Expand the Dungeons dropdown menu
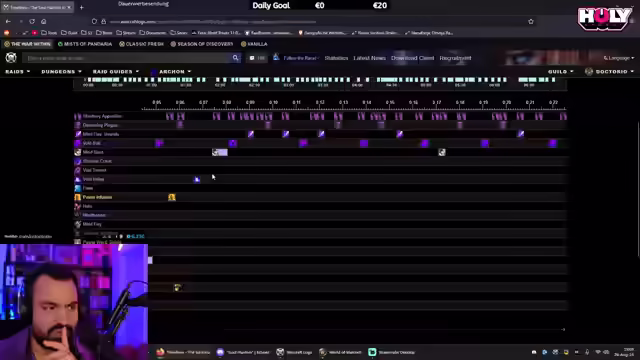This screenshot has width=640, height=360. point(62,71)
